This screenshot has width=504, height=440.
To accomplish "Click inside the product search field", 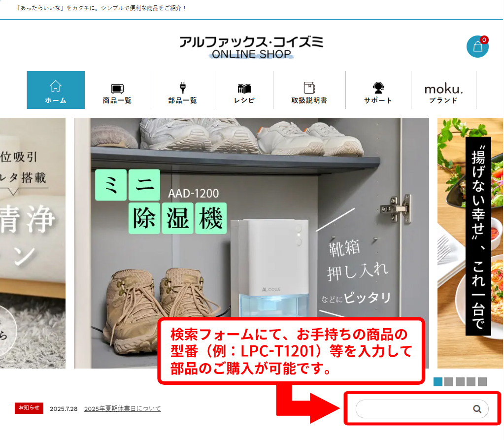I will pyautogui.click(x=413, y=409).
